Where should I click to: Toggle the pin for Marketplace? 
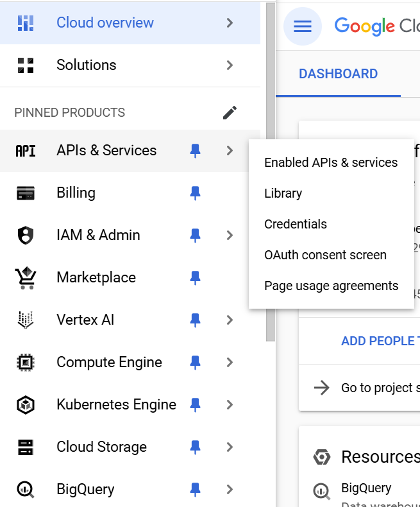click(196, 277)
